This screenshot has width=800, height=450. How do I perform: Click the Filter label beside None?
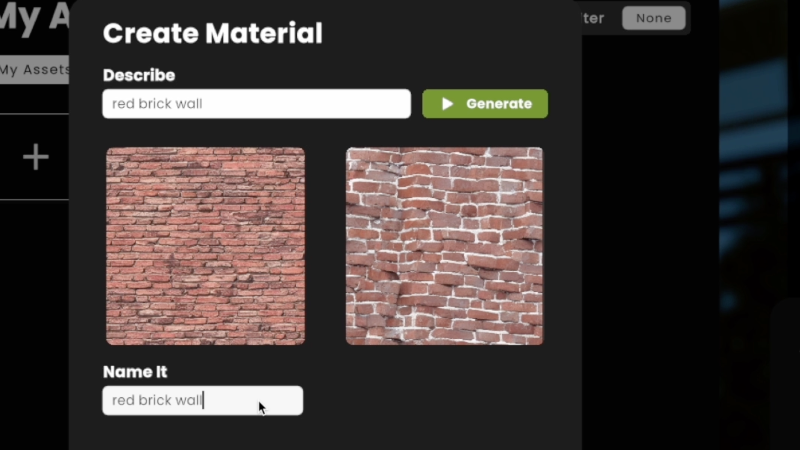[x=593, y=18]
